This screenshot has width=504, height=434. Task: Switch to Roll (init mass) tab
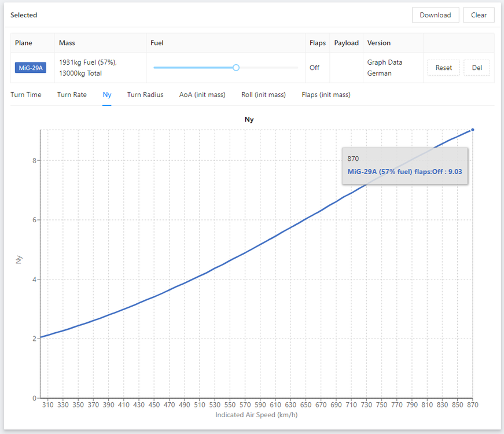tap(263, 95)
